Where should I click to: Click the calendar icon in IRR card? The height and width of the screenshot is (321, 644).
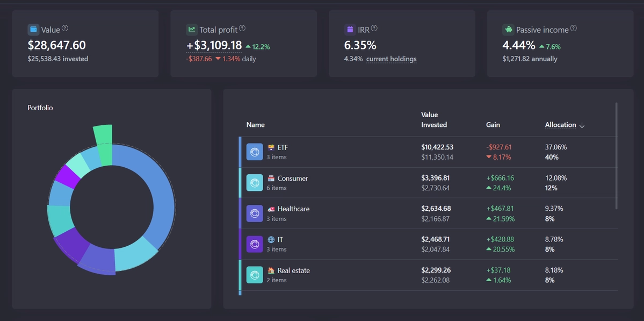click(350, 30)
